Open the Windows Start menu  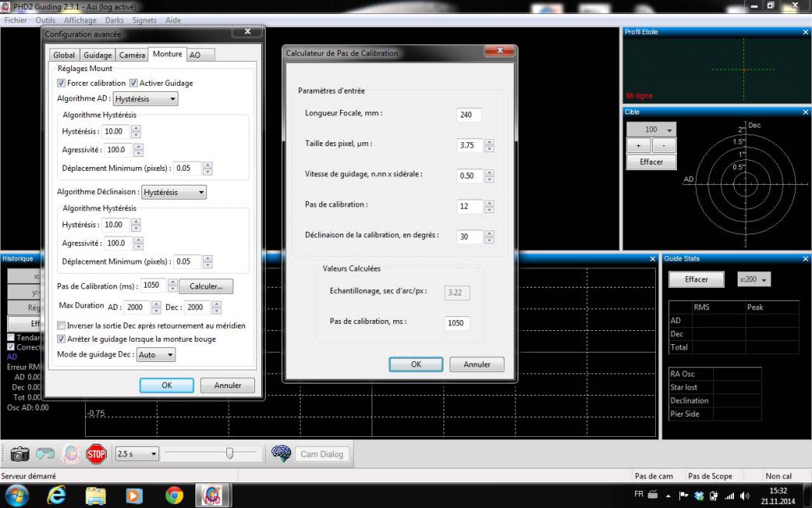17,496
